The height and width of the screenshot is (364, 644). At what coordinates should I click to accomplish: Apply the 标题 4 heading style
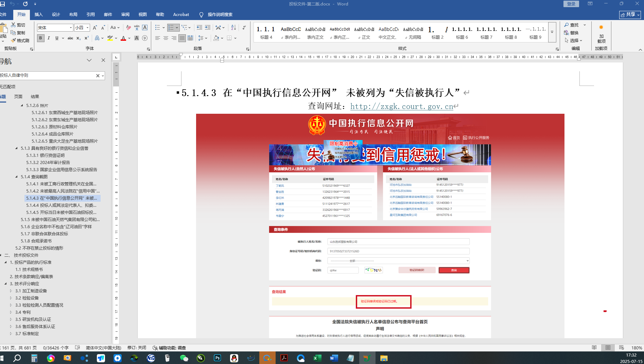266,32
